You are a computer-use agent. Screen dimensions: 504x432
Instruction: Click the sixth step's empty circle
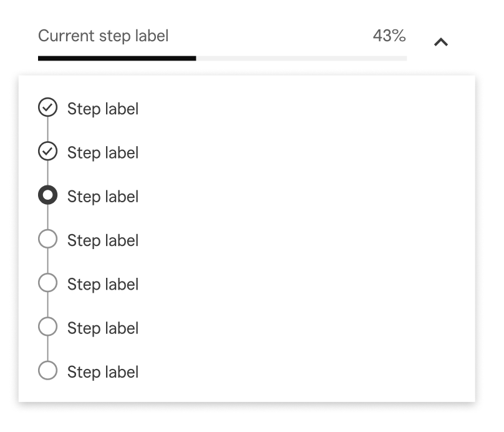click(x=47, y=326)
